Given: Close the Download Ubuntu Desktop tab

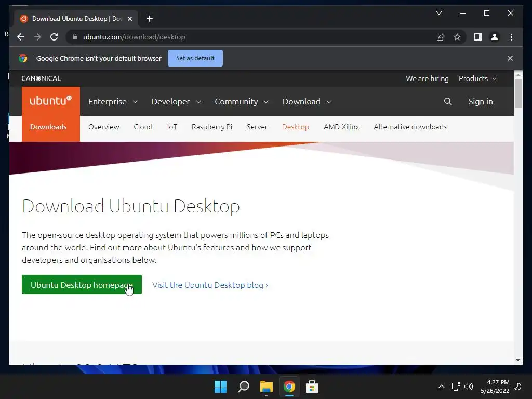Looking at the screenshot, I should tap(129, 19).
